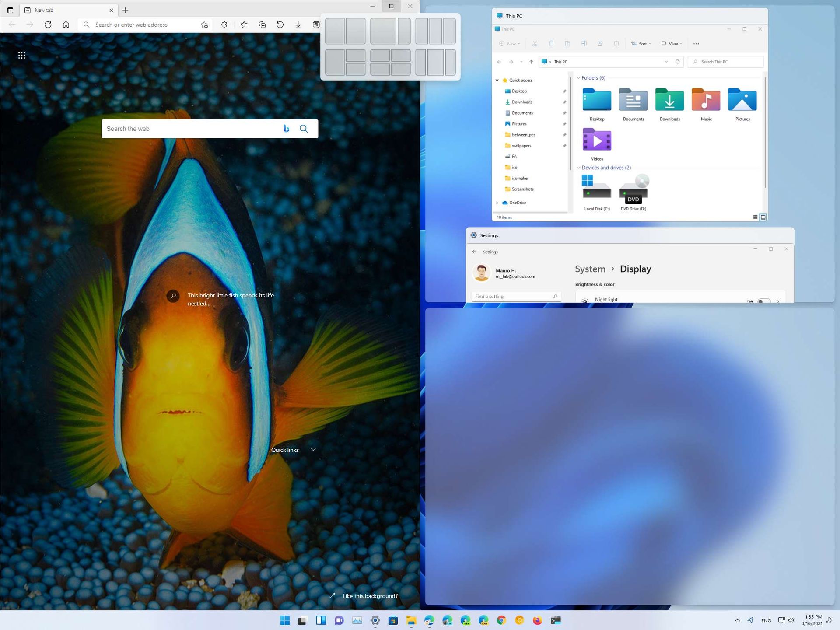This screenshot has width=840, height=630.
Task: Click the Bing icon in the search box
Action: click(x=286, y=128)
